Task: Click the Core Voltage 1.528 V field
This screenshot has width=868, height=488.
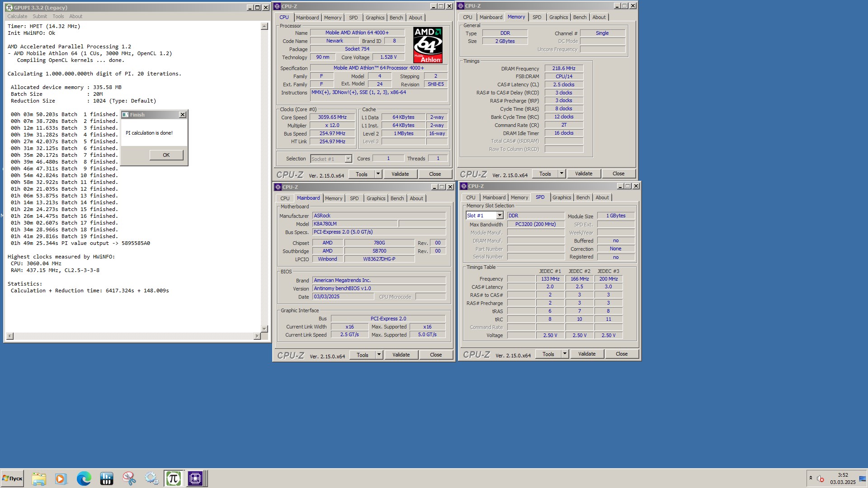Action: click(388, 57)
